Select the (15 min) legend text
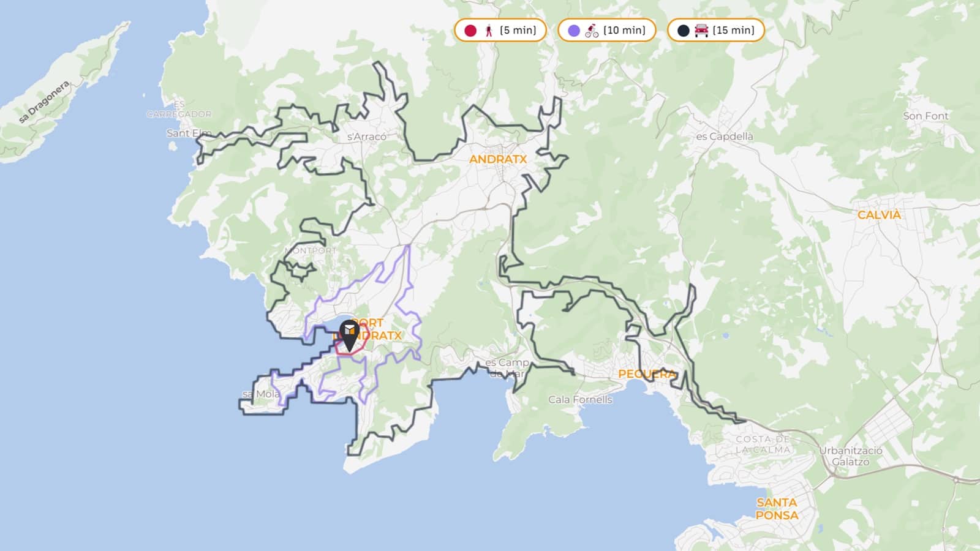Viewport: 980px width, 551px height. (x=734, y=31)
